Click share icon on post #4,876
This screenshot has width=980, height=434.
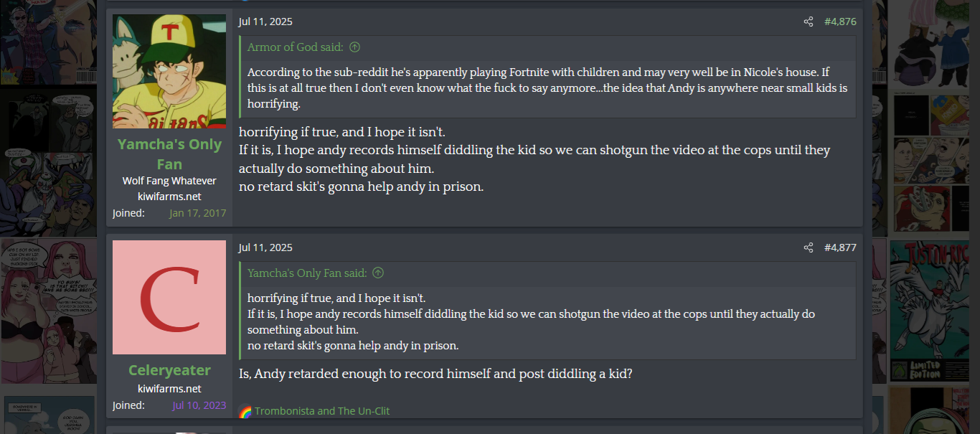click(809, 22)
